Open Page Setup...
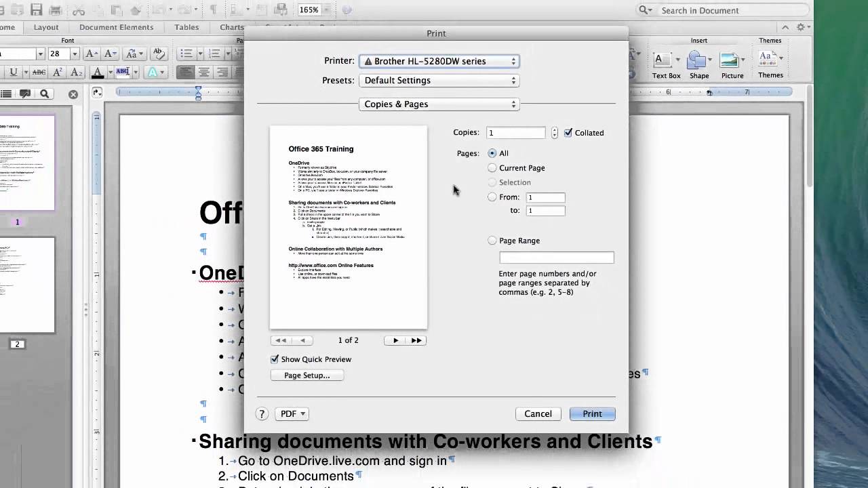The image size is (868, 488). click(x=307, y=375)
